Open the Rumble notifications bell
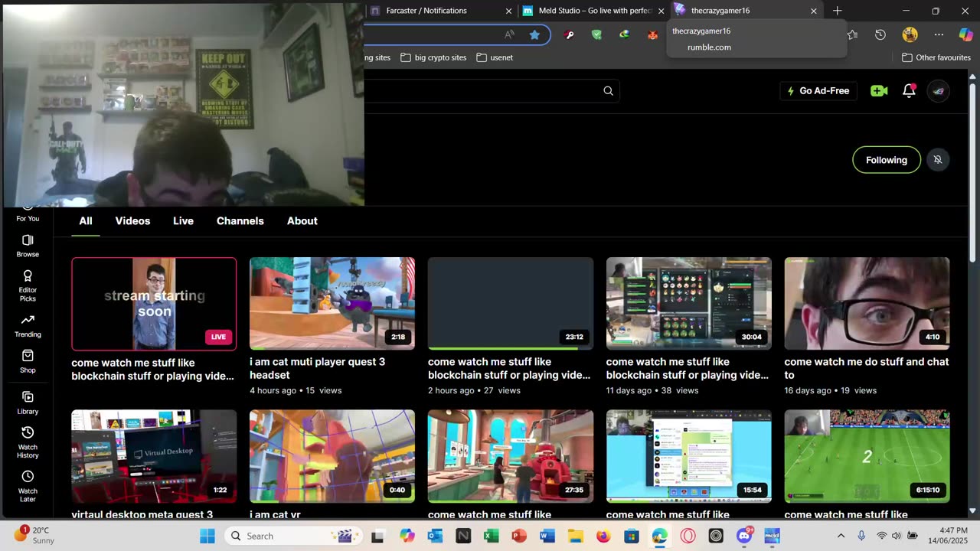Screen dimensions: 980x551 pos(910,90)
